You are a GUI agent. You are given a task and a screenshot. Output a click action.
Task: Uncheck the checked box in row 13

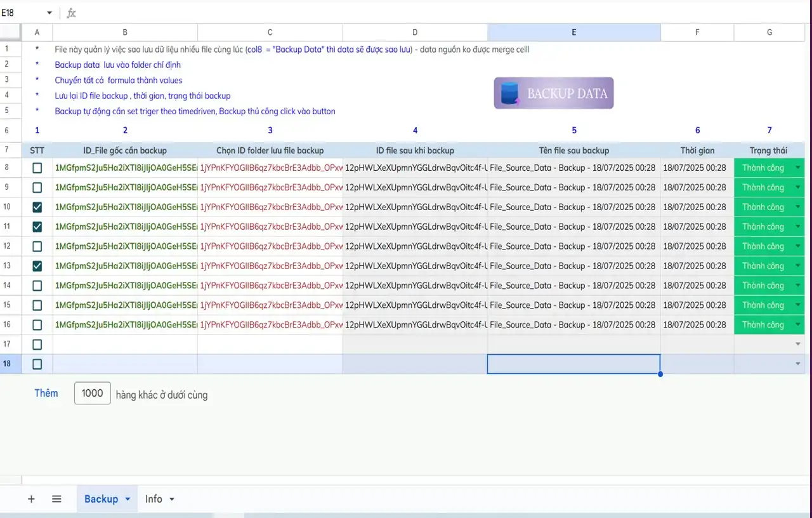click(x=37, y=266)
